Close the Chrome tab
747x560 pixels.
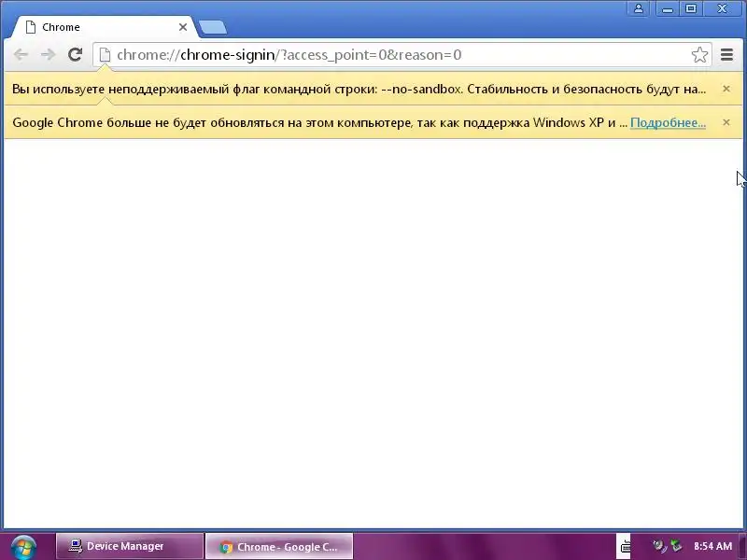click(183, 27)
